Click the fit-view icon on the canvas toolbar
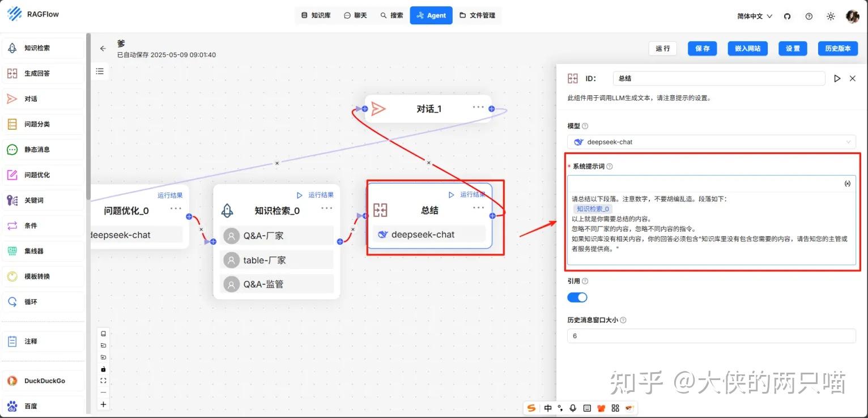Image resolution: width=868 pixels, height=418 pixels. click(103, 381)
